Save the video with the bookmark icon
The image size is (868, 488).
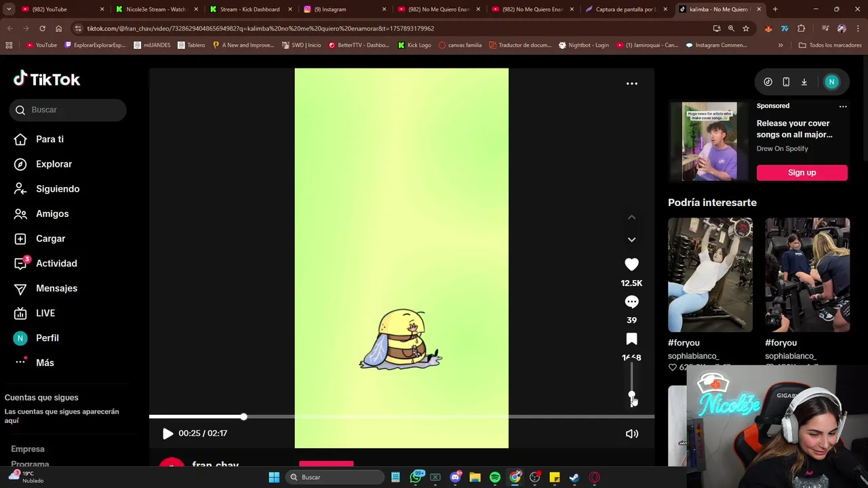tap(631, 339)
